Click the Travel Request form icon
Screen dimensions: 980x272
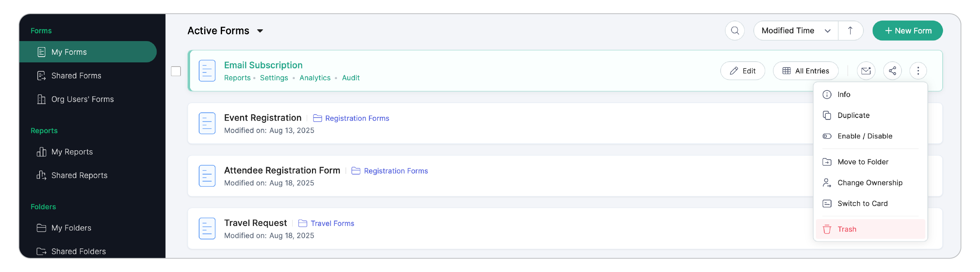pyautogui.click(x=207, y=228)
